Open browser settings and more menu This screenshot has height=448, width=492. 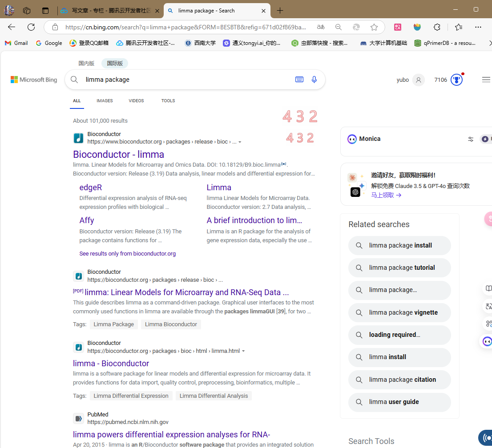click(x=478, y=27)
